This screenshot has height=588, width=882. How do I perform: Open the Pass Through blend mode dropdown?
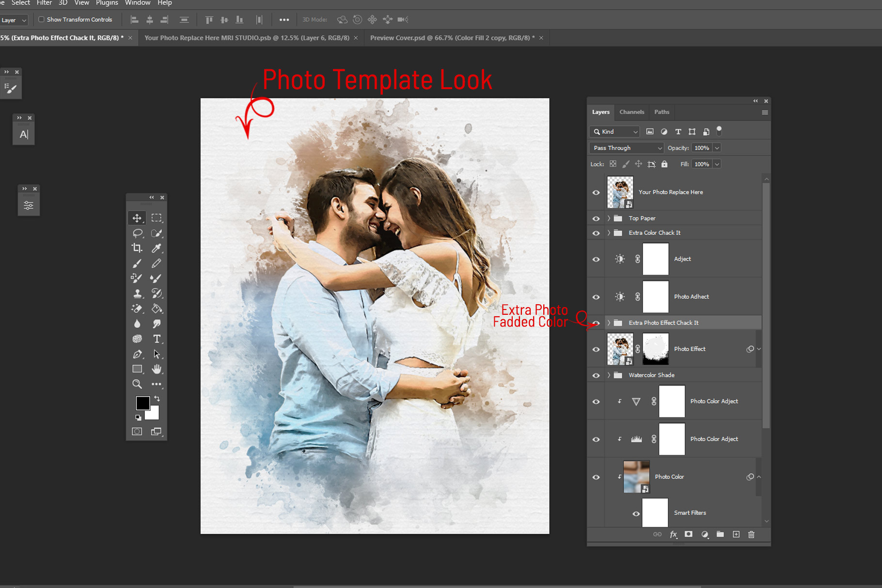point(626,148)
